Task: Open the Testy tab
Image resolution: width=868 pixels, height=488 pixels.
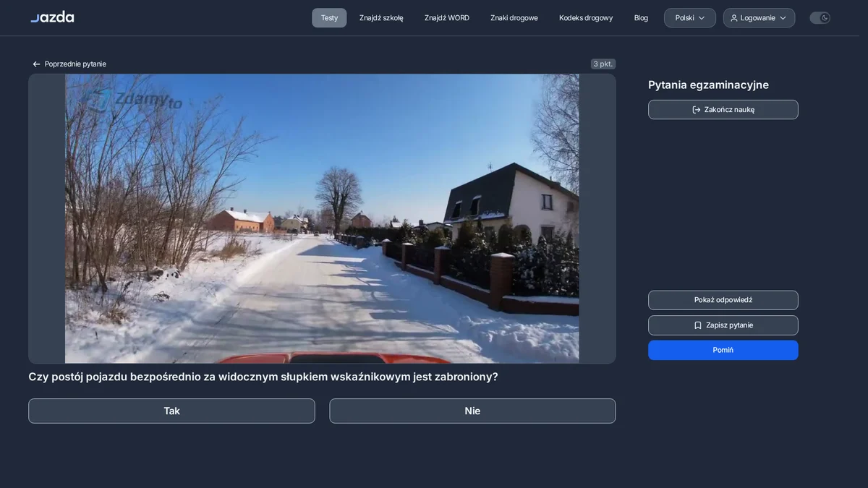Action: [x=329, y=18]
